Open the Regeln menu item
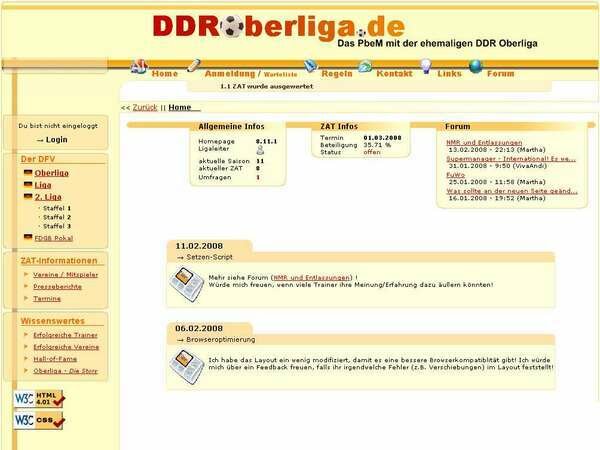The height and width of the screenshot is (450, 600). 337,73
